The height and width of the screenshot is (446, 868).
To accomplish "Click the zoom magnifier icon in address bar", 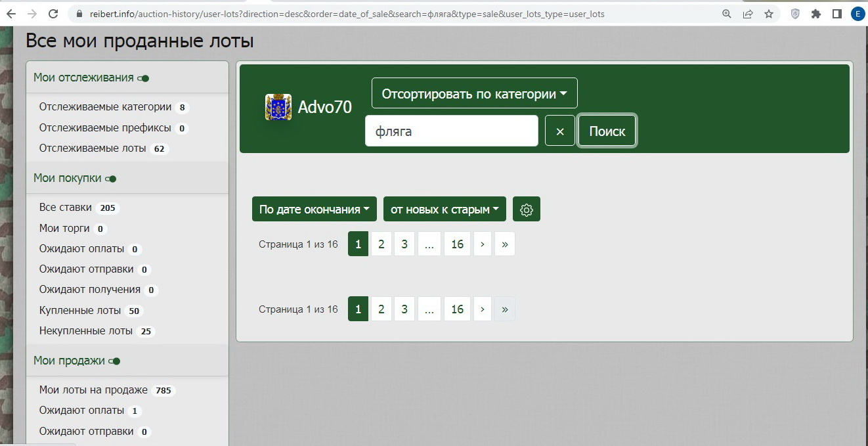I will tap(727, 14).
